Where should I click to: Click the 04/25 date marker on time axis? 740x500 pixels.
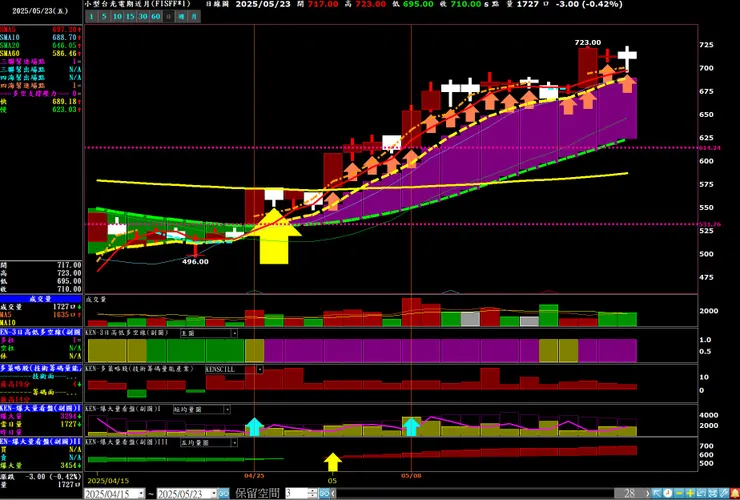(254, 475)
